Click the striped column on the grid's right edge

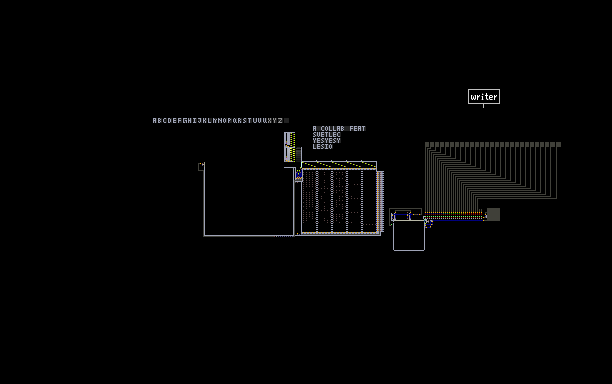(x=381, y=201)
